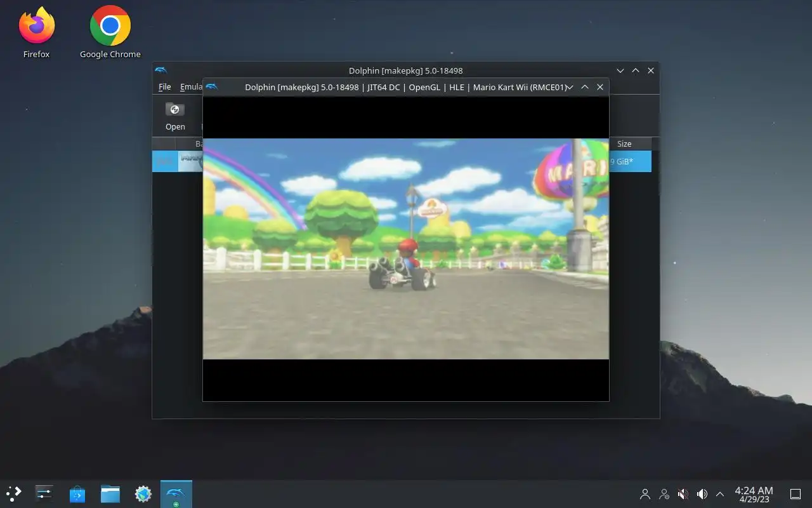Screen dimensions: 812x508
Task: Click the muted speaker tray icon
Action: [683, 493]
